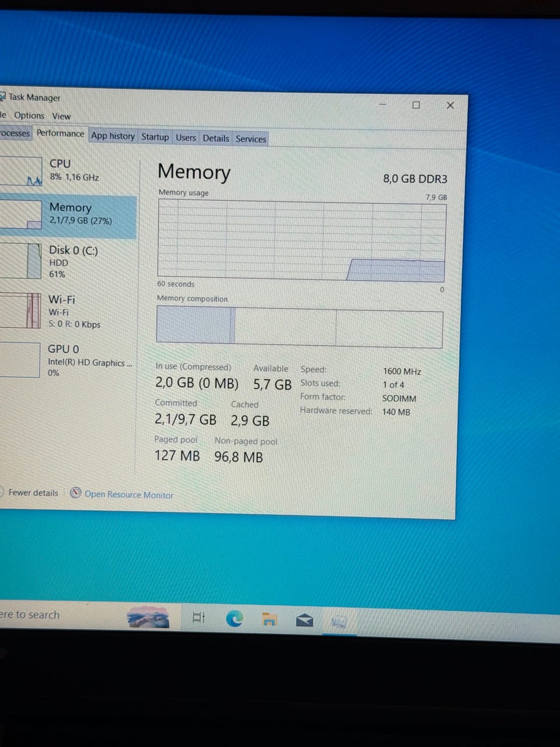Minimize the Task Manager window

click(383, 104)
